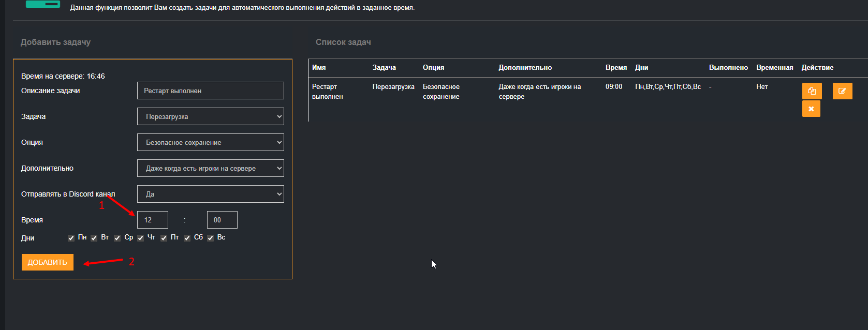Click the Время column header in task list
Viewport: 868px width, 330px height.
pos(616,68)
